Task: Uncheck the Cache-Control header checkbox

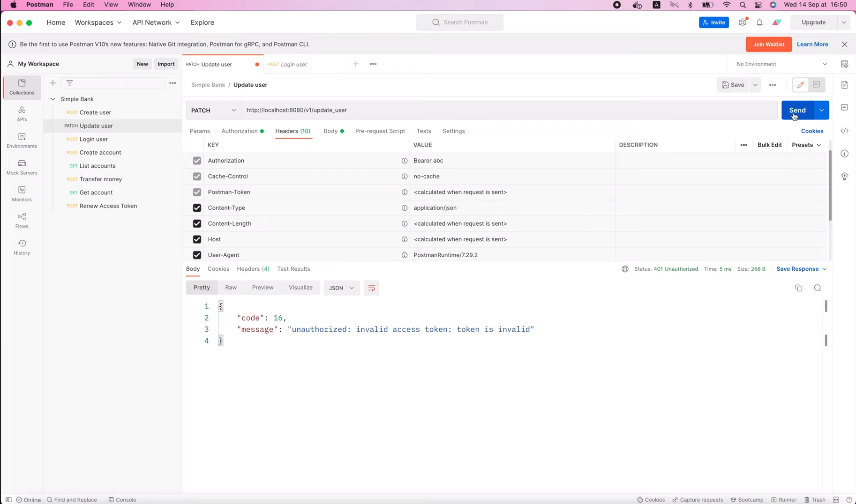Action: [x=197, y=177]
